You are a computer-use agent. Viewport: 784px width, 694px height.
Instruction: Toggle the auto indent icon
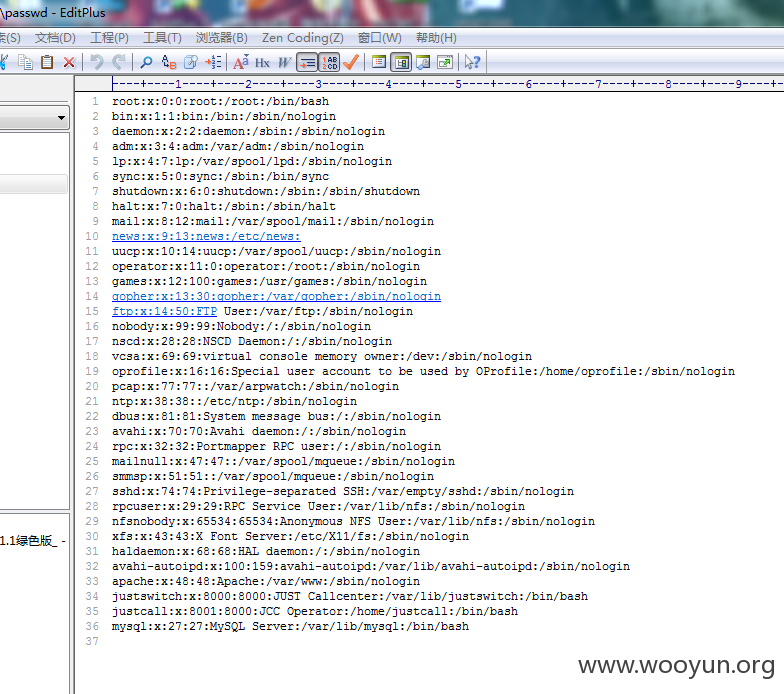tap(307, 62)
